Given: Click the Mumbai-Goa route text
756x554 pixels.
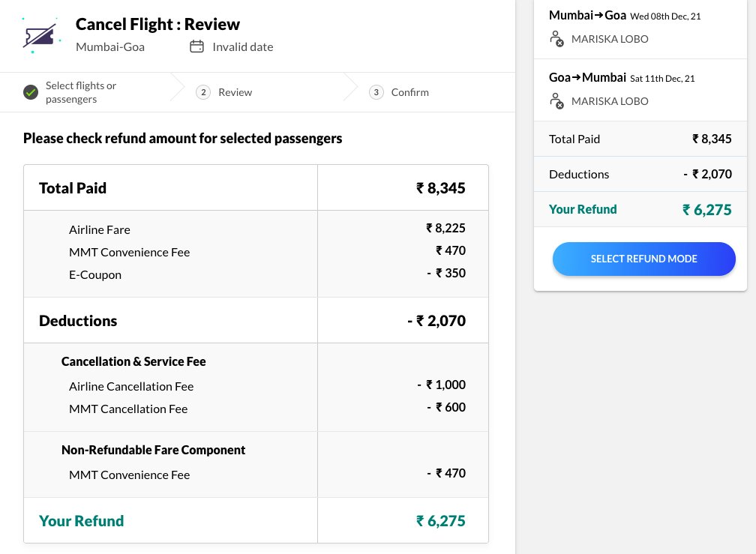Looking at the screenshot, I should (x=110, y=46).
